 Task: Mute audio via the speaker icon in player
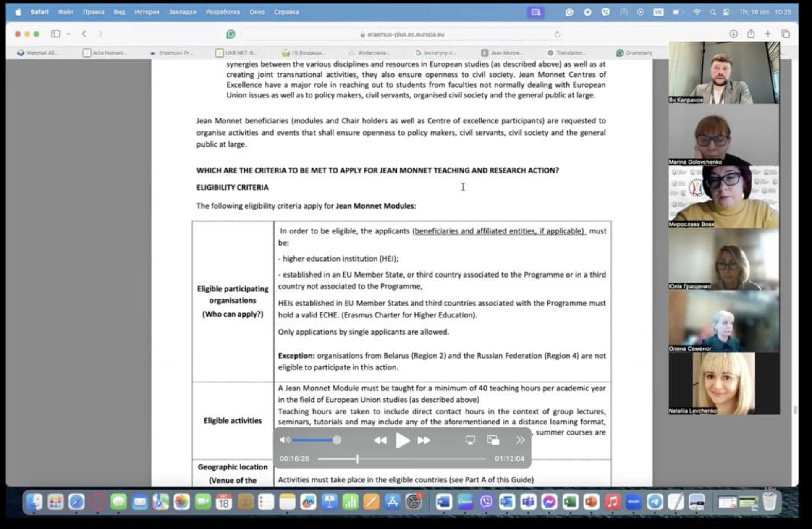click(284, 440)
